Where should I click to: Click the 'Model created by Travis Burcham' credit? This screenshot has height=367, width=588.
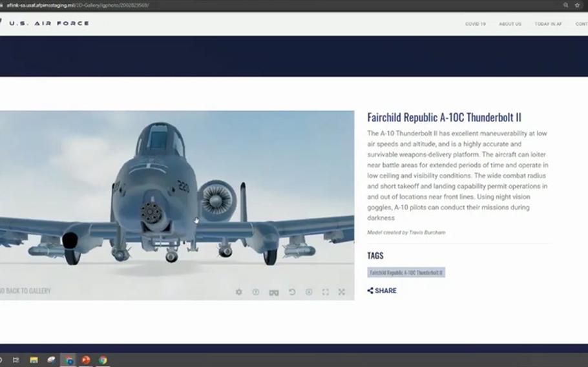tap(406, 233)
